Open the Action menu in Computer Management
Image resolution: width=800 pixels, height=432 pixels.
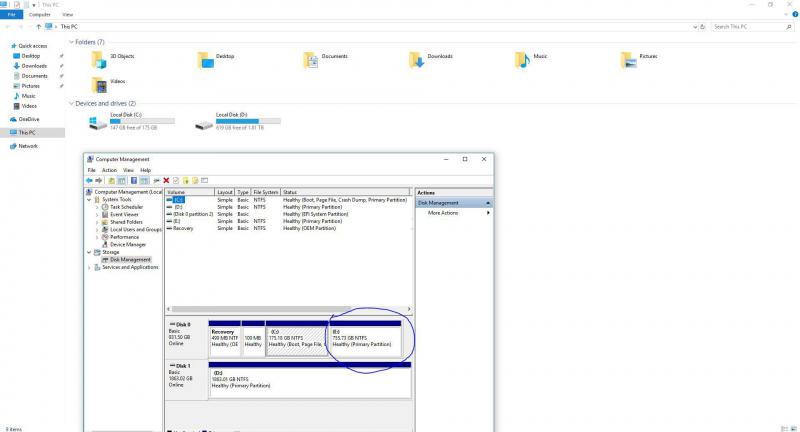pos(109,170)
